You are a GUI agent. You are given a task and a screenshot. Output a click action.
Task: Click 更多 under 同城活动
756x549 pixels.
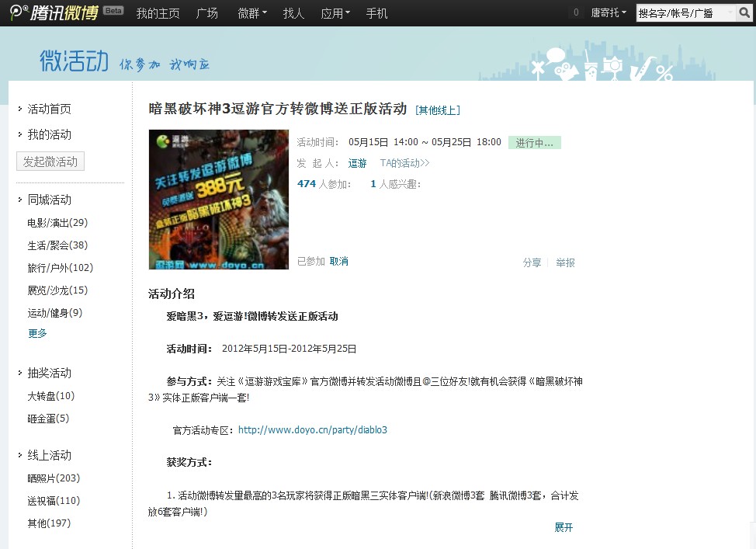point(37,333)
